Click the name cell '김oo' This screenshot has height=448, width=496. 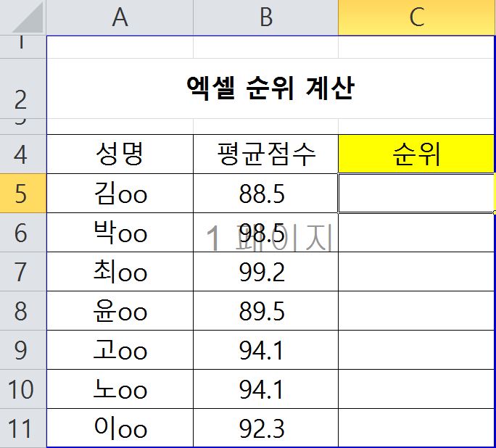(x=120, y=193)
